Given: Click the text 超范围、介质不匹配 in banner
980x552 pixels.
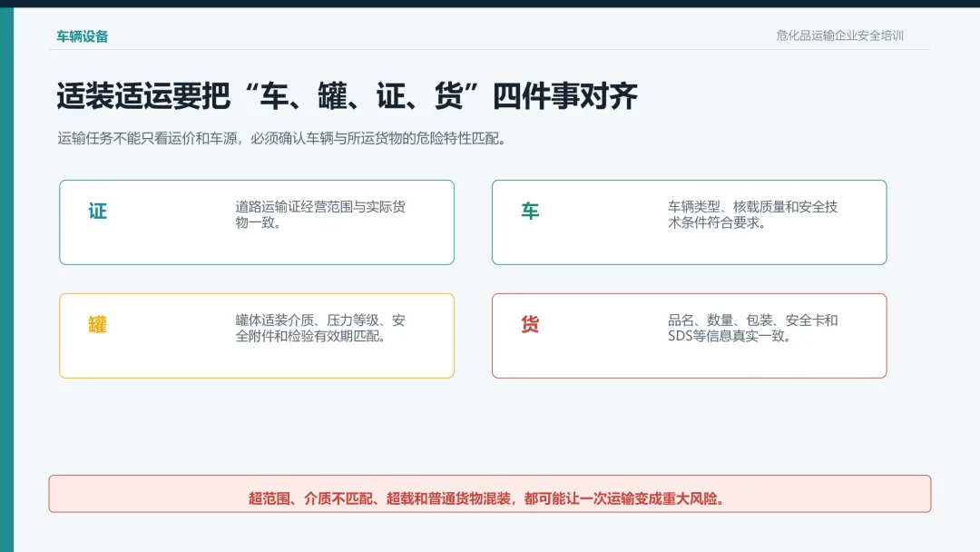Looking at the screenshot, I should point(310,498).
